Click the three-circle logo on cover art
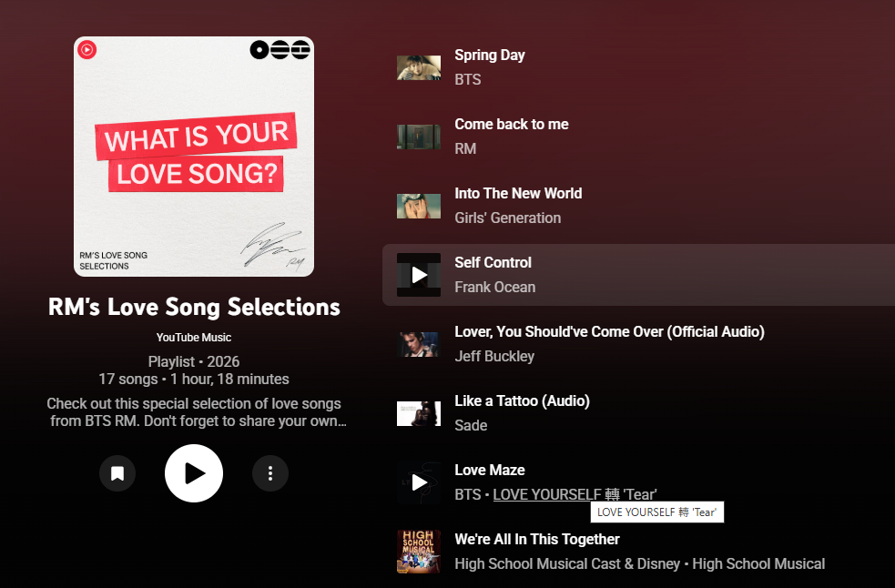 pos(280,50)
